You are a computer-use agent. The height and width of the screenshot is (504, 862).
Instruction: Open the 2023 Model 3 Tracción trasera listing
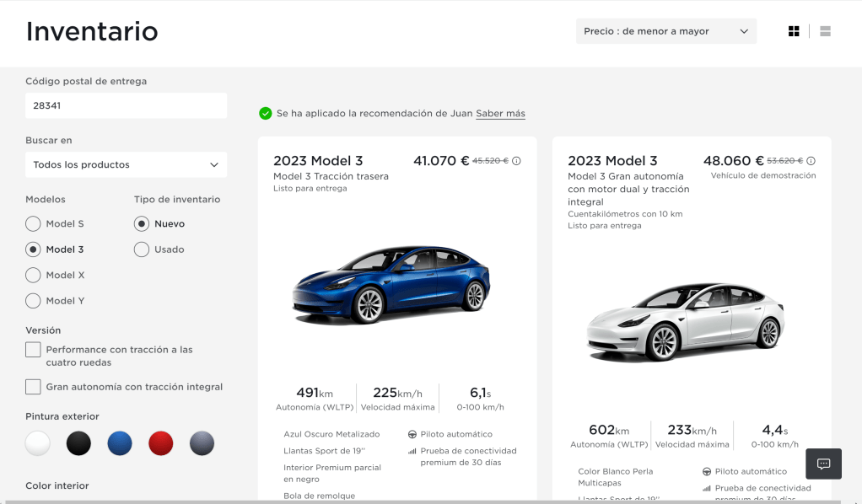[318, 161]
